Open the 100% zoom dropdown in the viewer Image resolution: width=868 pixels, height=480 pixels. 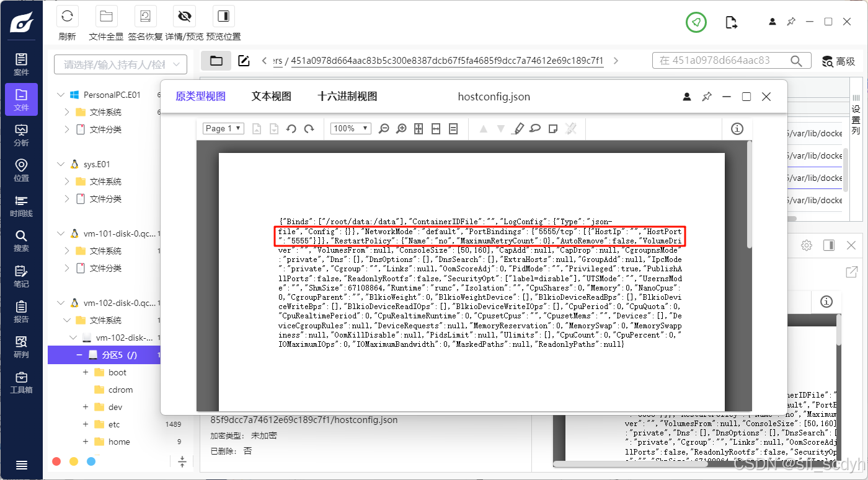[x=350, y=128]
